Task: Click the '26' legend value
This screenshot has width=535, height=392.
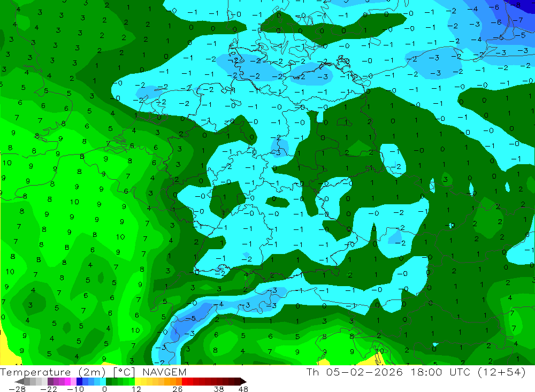Action: tap(178, 389)
